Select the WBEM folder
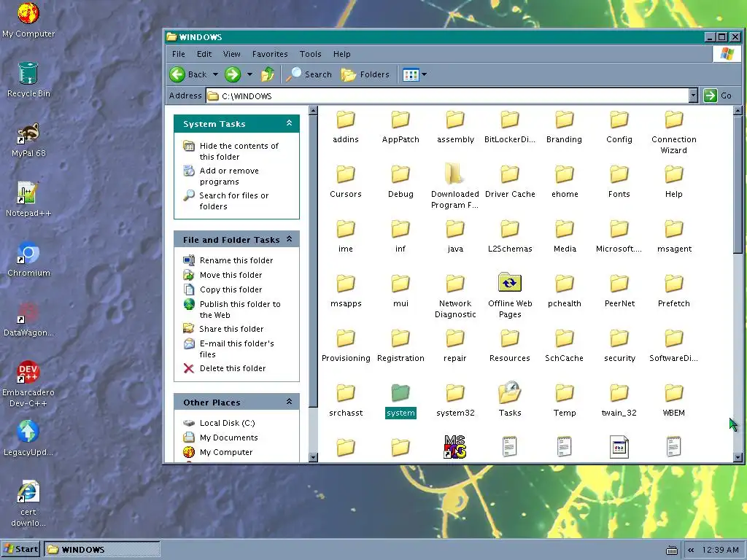 (x=673, y=401)
